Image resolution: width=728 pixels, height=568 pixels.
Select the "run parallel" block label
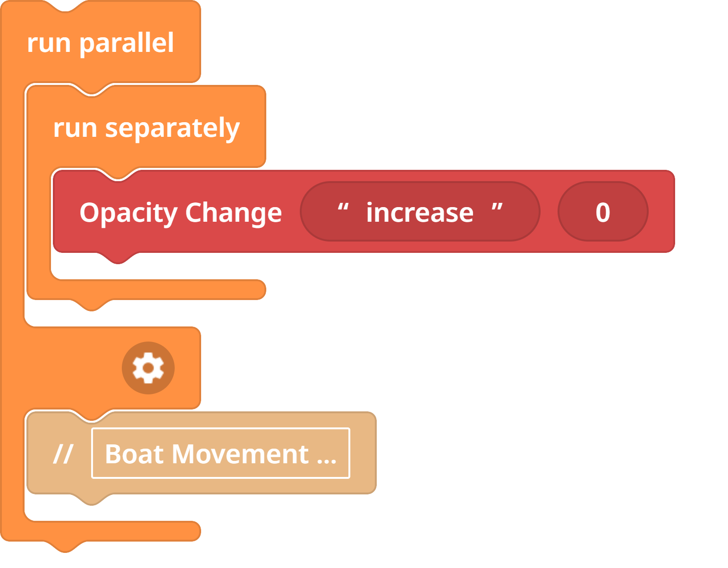coord(100,43)
